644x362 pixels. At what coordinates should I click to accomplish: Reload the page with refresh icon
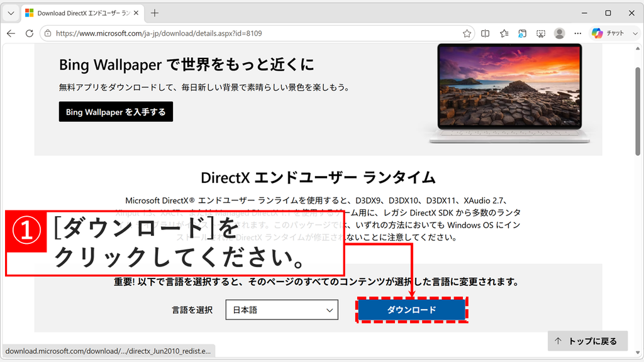pyautogui.click(x=29, y=33)
